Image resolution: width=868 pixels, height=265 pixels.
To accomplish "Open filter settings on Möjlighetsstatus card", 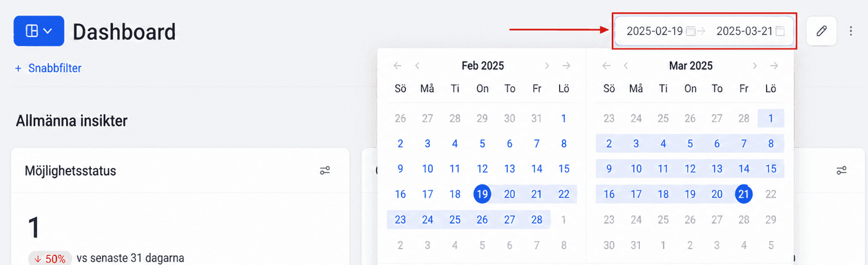I will [325, 171].
